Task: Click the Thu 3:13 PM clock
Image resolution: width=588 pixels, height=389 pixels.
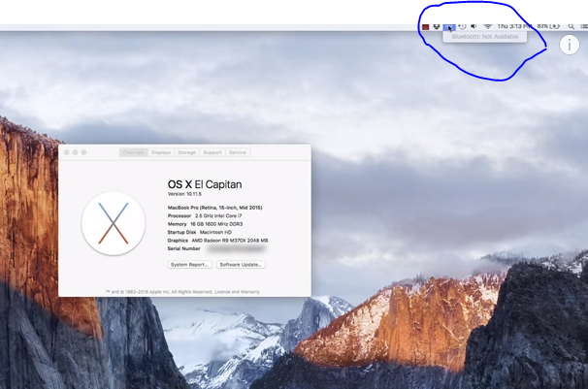Action: 514,26
